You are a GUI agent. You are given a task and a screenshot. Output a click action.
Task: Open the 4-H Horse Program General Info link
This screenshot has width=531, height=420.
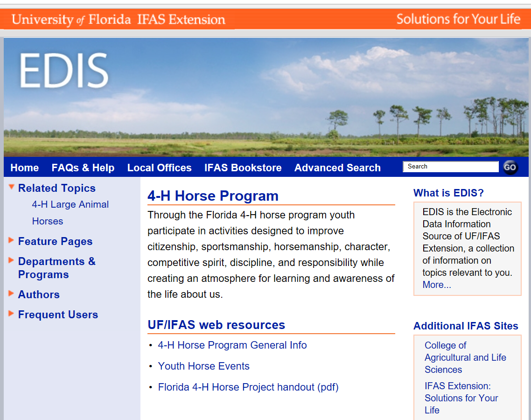click(x=232, y=345)
